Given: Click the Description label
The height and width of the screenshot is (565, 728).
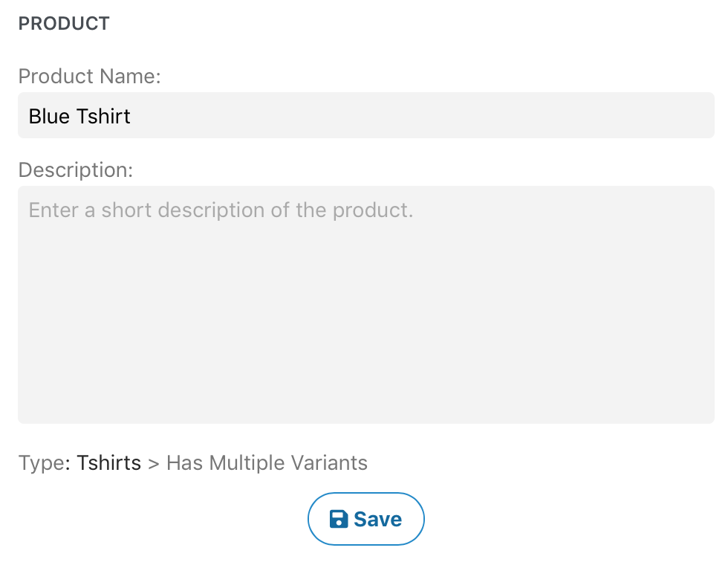Looking at the screenshot, I should pos(75,169).
